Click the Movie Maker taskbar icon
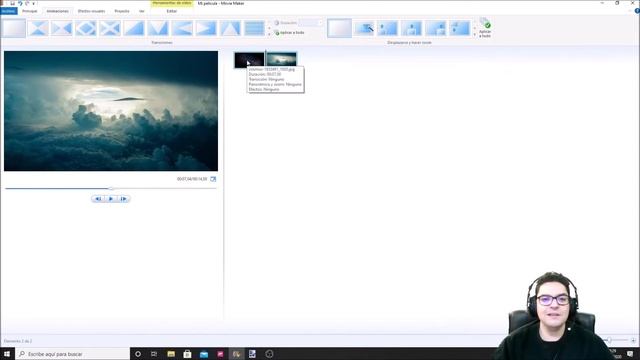640x360 pixels. [236, 354]
